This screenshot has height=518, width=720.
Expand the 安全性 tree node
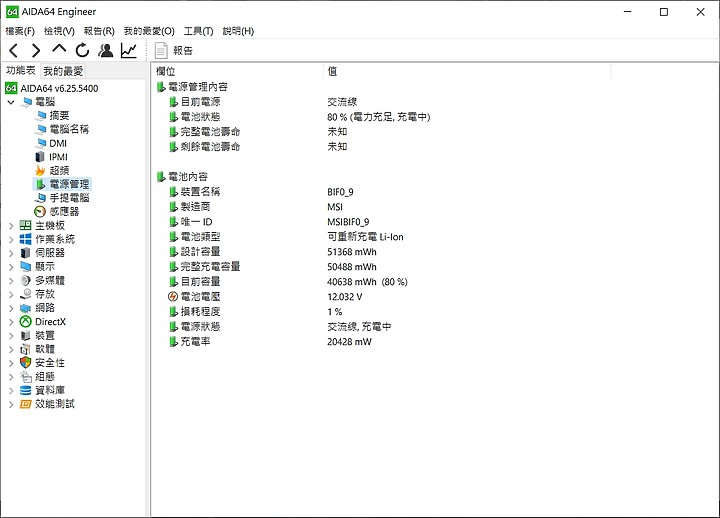tap(11, 363)
